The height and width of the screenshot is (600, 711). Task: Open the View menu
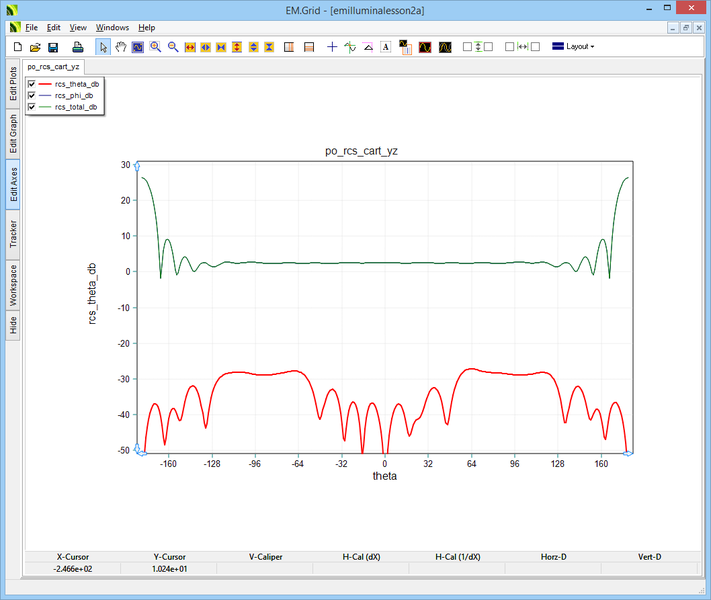pos(78,28)
